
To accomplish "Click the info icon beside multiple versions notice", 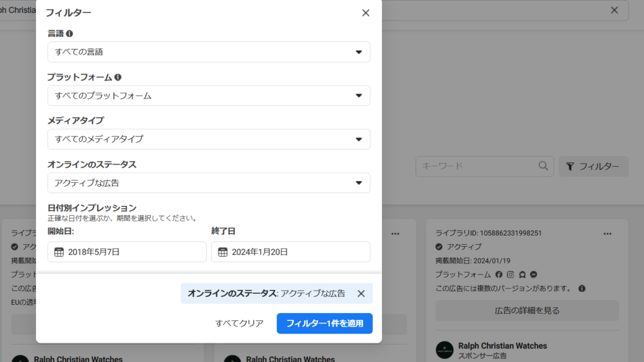I will 582,289.
